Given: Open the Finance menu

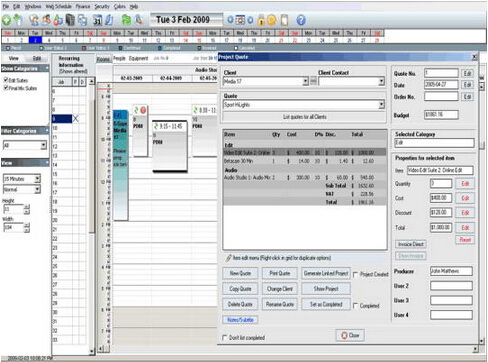Looking at the screenshot, I should 82,6.
